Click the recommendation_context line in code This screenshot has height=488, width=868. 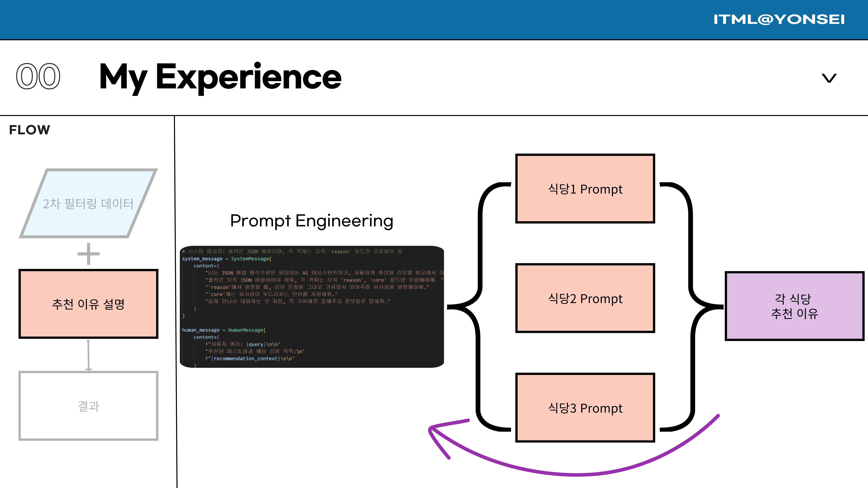[250, 359]
